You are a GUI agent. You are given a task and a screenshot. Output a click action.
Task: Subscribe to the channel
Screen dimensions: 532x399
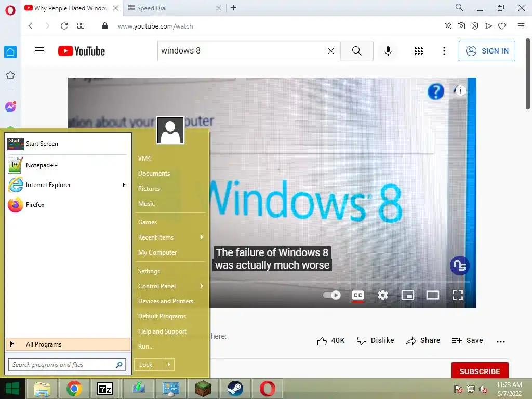480,371
